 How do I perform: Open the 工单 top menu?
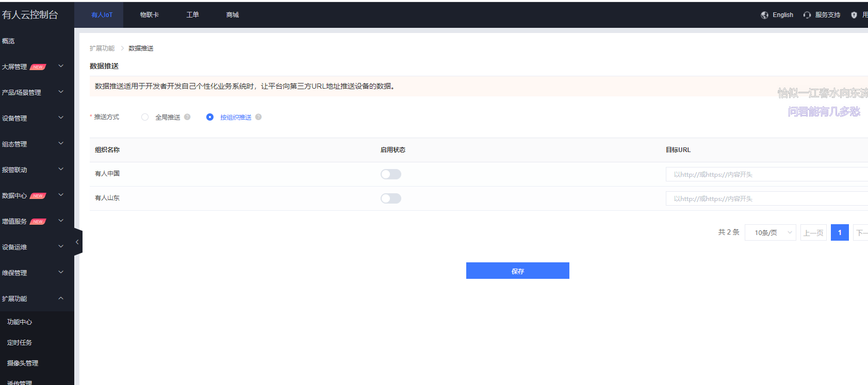click(x=192, y=15)
